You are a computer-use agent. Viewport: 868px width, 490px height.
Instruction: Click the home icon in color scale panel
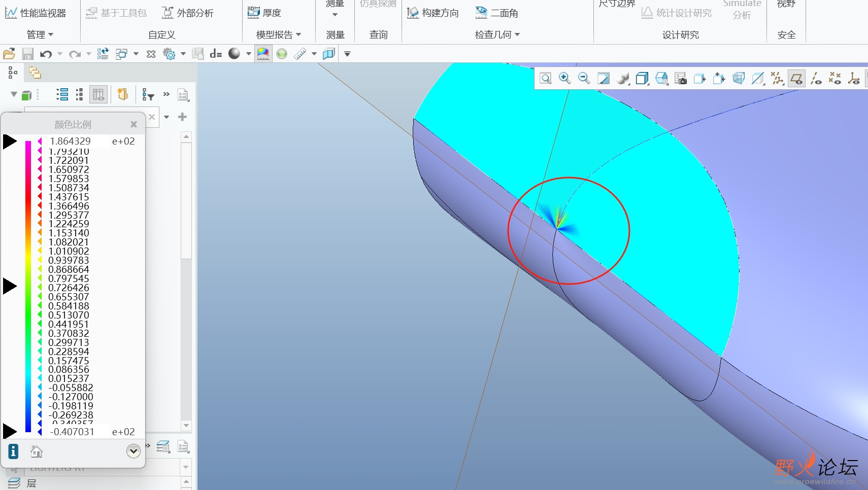37,451
